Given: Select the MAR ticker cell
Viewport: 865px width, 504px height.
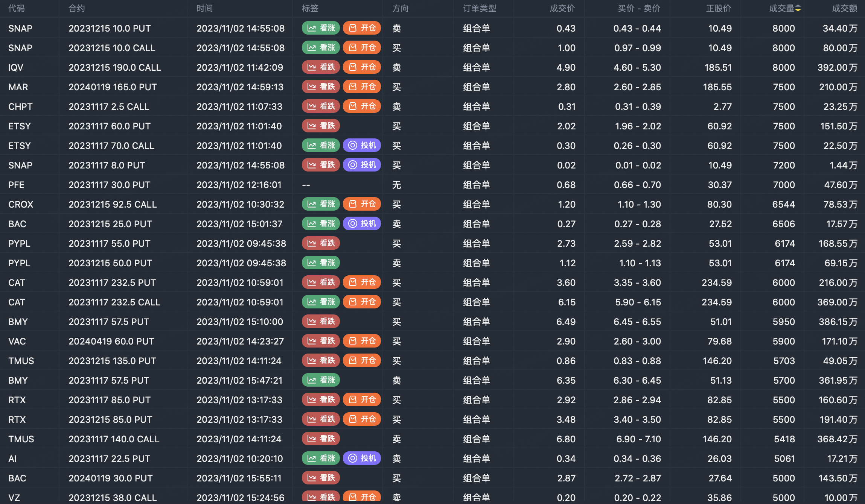Looking at the screenshot, I should coord(18,87).
